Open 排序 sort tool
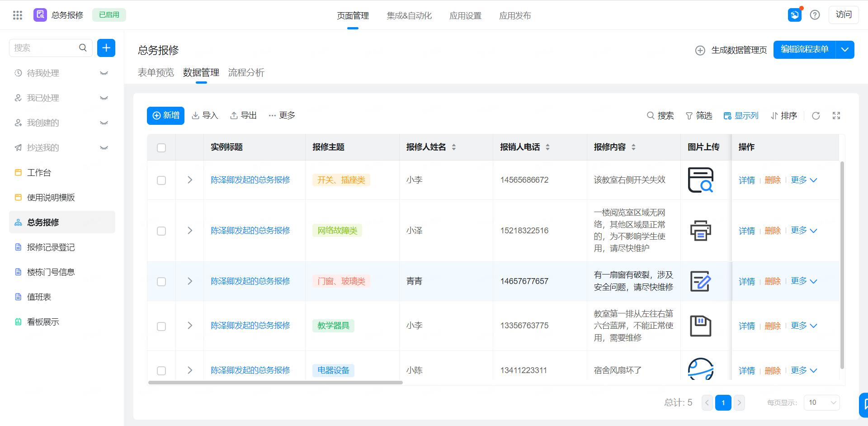868x426 pixels. (x=783, y=116)
